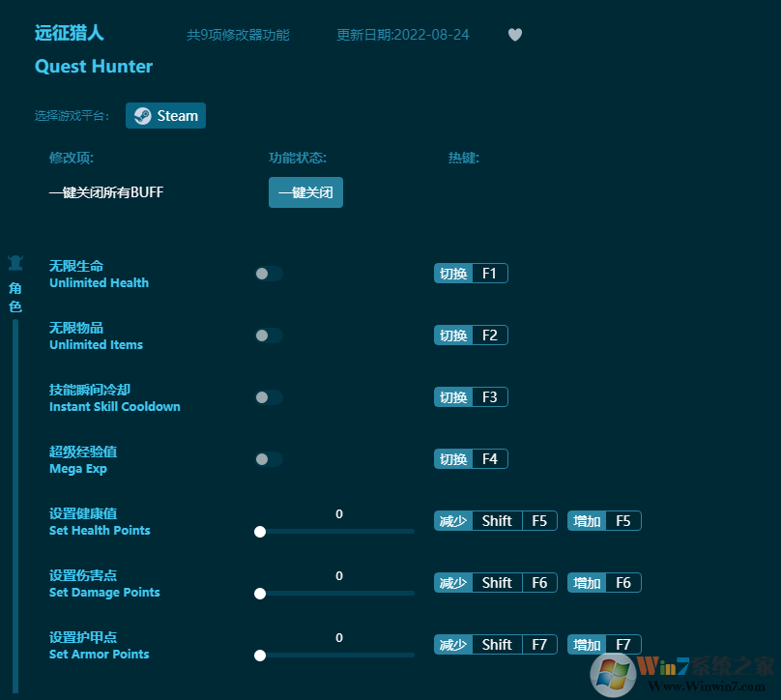Select the Steam platform button

[x=165, y=116]
